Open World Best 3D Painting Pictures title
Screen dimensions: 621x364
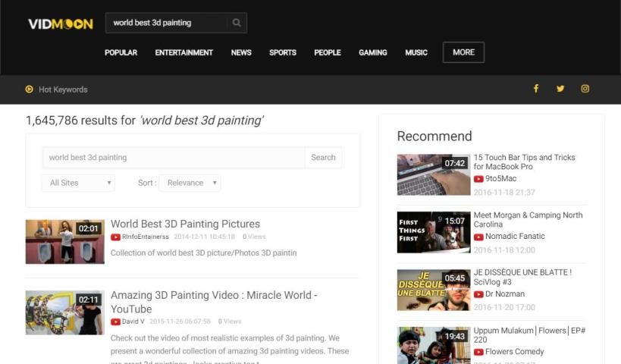[185, 224]
